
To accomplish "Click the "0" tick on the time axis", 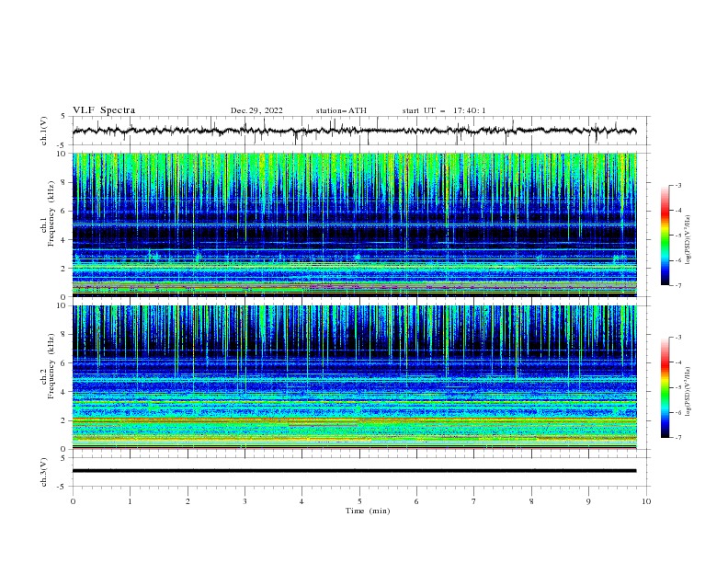I will (73, 501).
